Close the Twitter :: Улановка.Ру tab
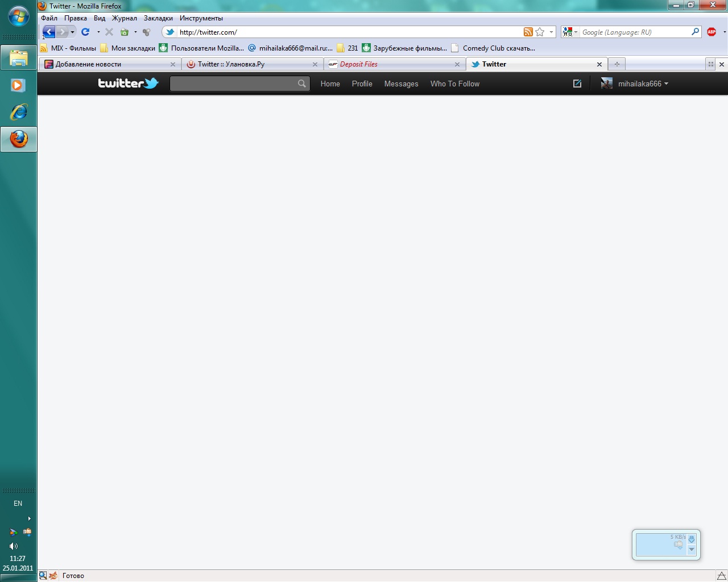The height and width of the screenshot is (582, 728). pyautogui.click(x=315, y=64)
